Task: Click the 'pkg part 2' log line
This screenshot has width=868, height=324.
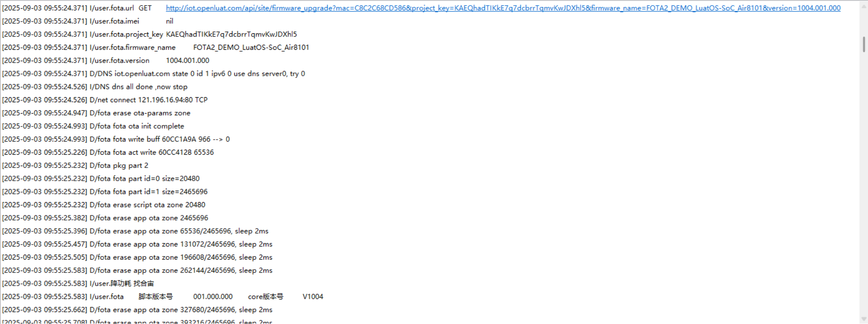Action: tap(75, 166)
